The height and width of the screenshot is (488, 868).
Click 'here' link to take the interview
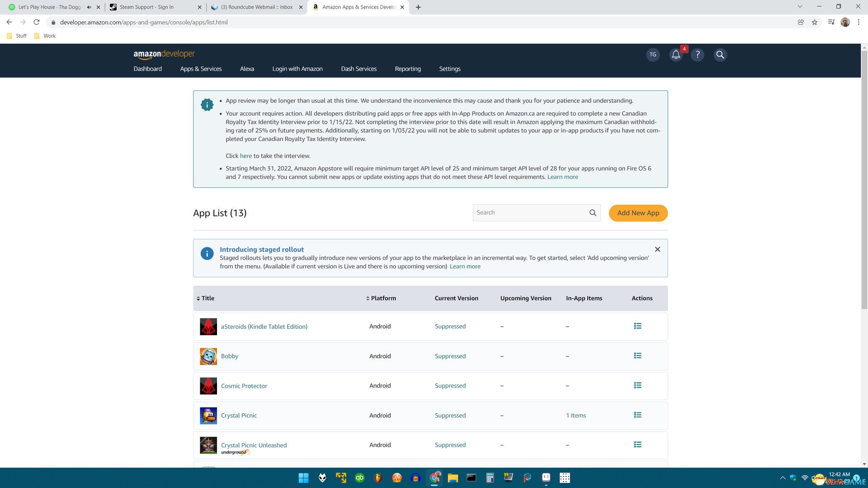[x=245, y=156]
